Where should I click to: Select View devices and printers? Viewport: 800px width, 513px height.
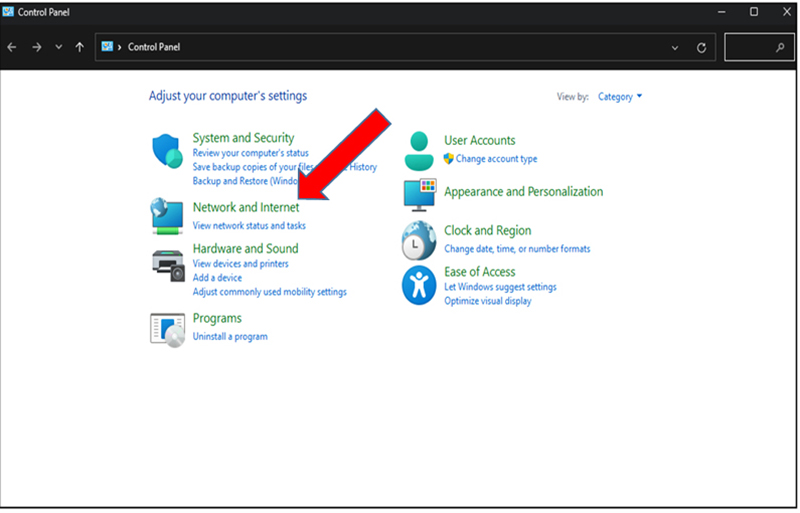coord(240,264)
